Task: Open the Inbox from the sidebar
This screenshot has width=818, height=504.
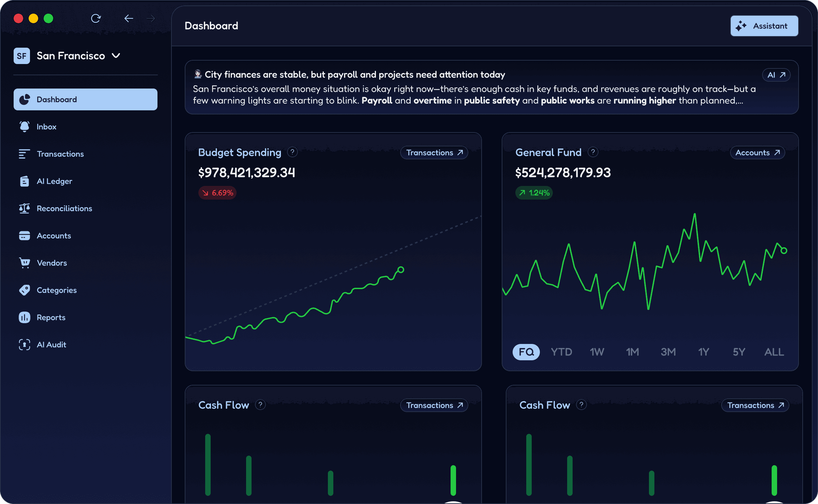Action: point(46,126)
